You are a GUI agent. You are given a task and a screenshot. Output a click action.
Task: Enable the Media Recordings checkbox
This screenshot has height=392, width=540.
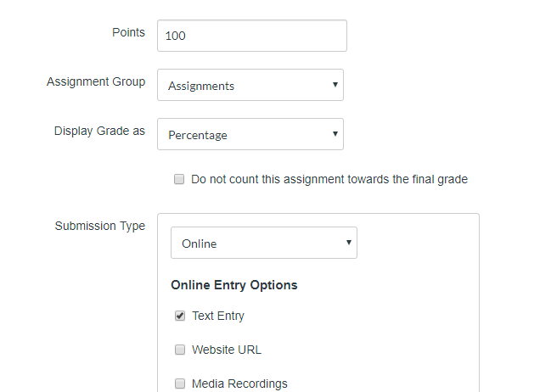180,384
